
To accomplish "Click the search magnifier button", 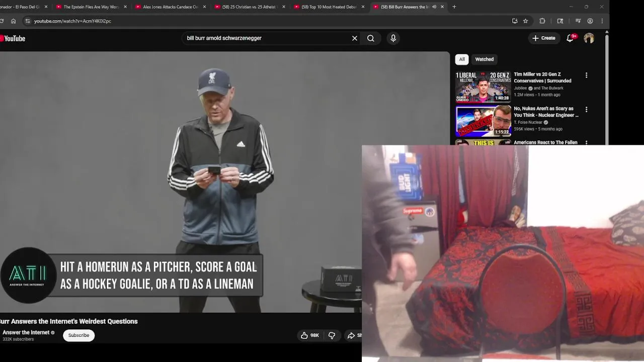I will (371, 38).
